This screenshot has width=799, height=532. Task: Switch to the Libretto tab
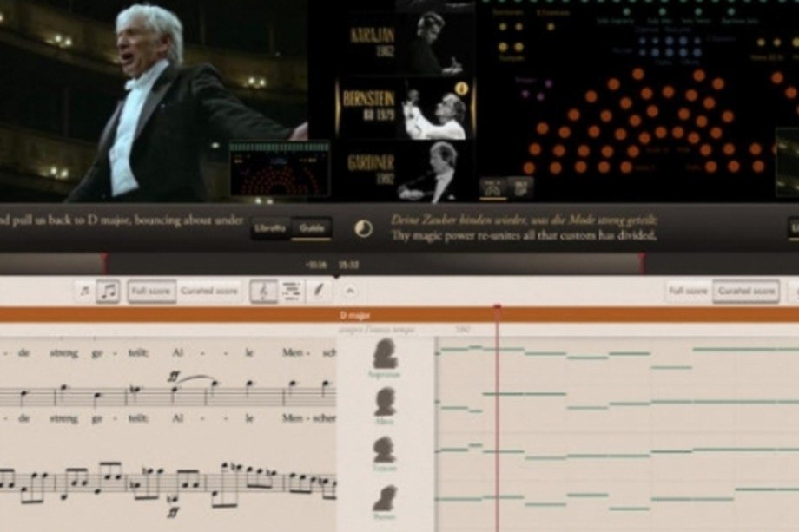[271, 228]
